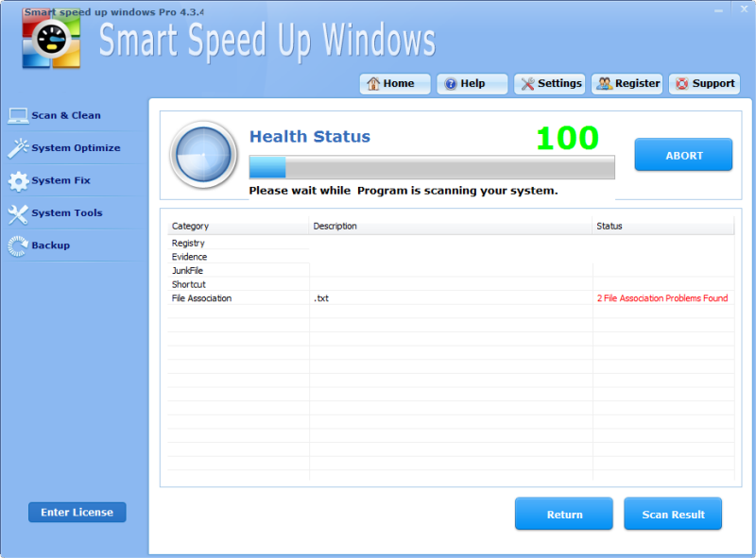The height and width of the screenshot is (558, 756).
Task: Open System Optimize from the sidebar
Action: [18, 148]
